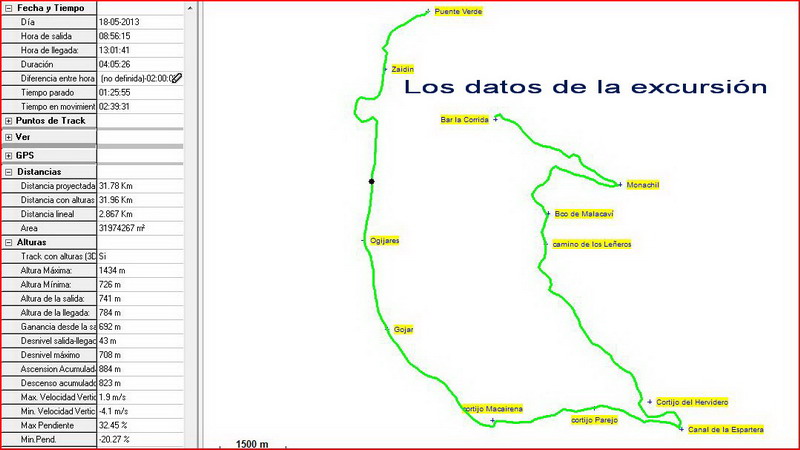Expand the Ver section

pyautogui.click(x=9, y=137)
